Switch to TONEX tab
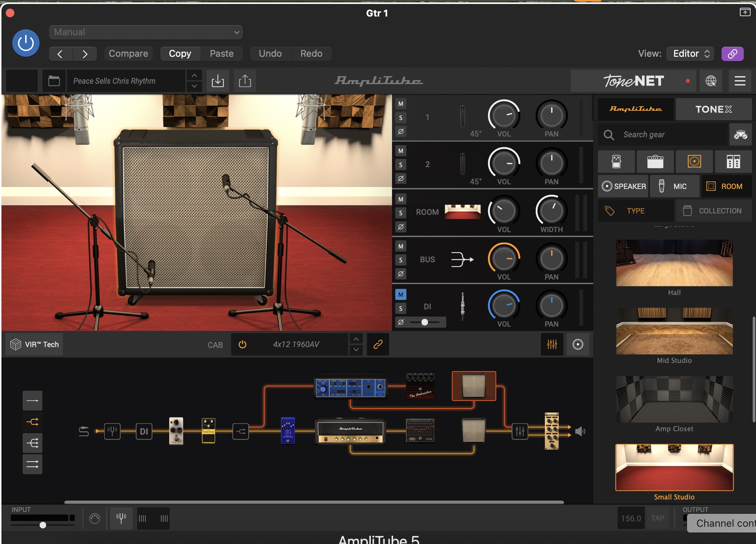The width and height of the screenshot is (756, 544). point(714,109)
